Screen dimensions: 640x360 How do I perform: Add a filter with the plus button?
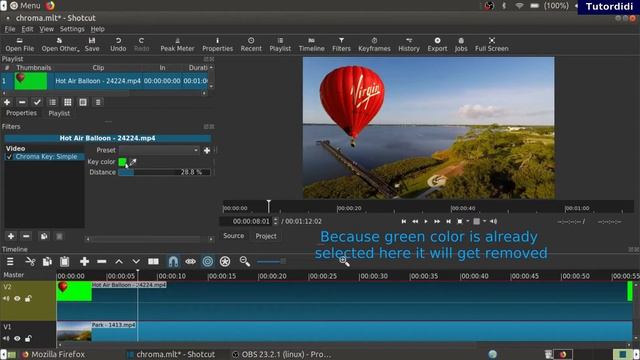tap(11, 236)
